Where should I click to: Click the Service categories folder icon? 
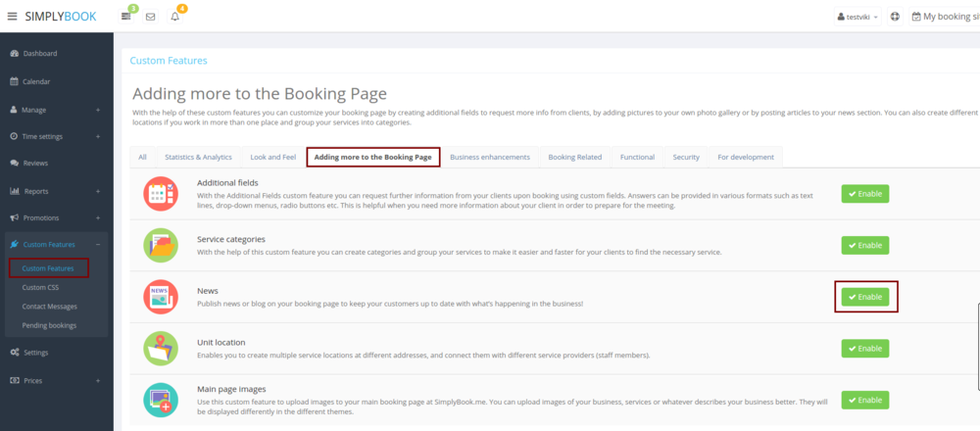click(x=160, y=245)
